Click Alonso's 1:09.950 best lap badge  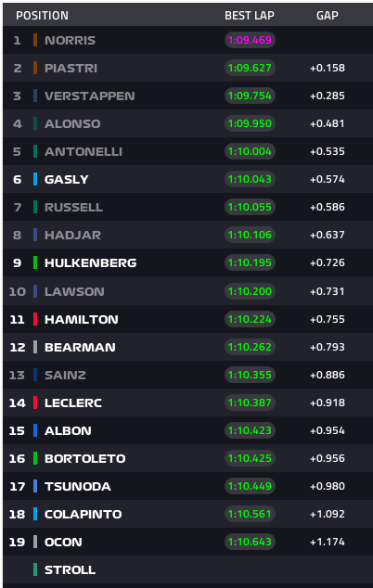(x=250, y=123)
